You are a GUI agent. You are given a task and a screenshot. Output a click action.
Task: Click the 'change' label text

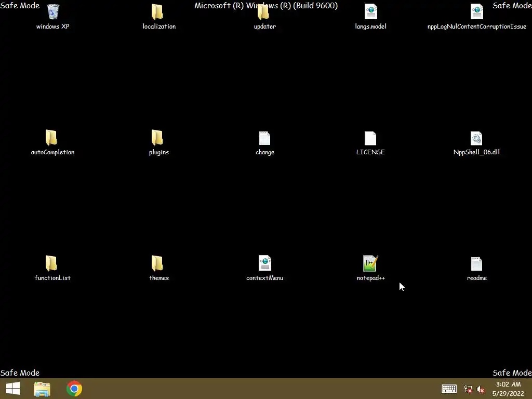click(x=264, y=152)
